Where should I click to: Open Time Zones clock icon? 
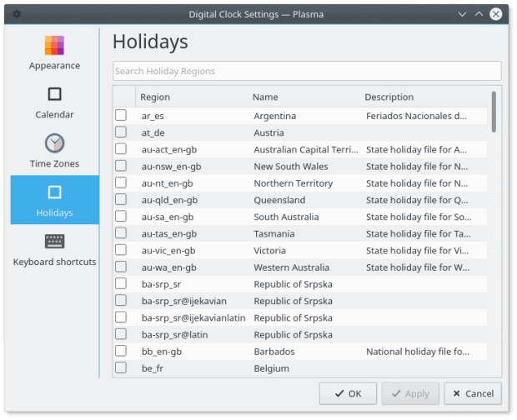coord(54,143)
